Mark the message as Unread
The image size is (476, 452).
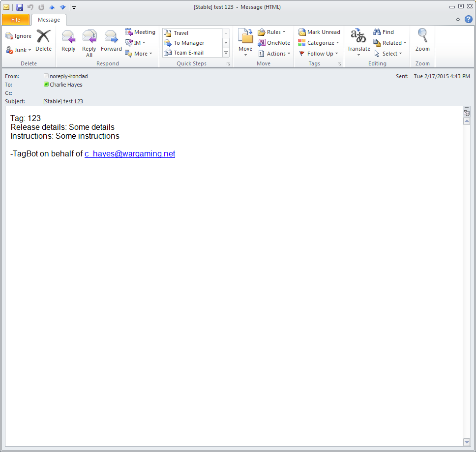tap(319, 32)
